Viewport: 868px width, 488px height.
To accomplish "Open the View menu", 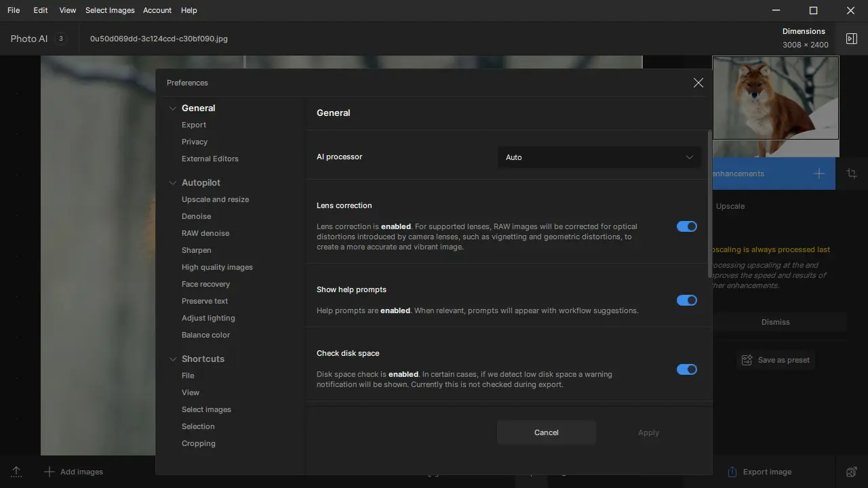I will 67,10.
